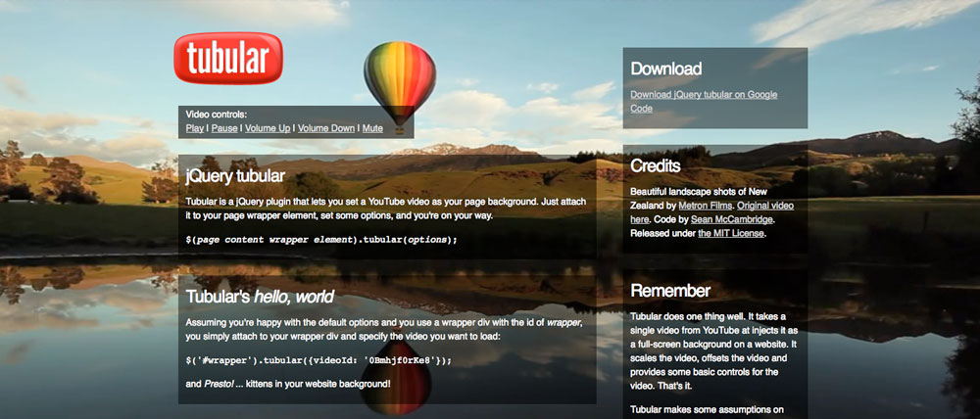Viewport: 980px width, 419px height.
Task: Visit the Metron Films link
Action: (705, 205)
